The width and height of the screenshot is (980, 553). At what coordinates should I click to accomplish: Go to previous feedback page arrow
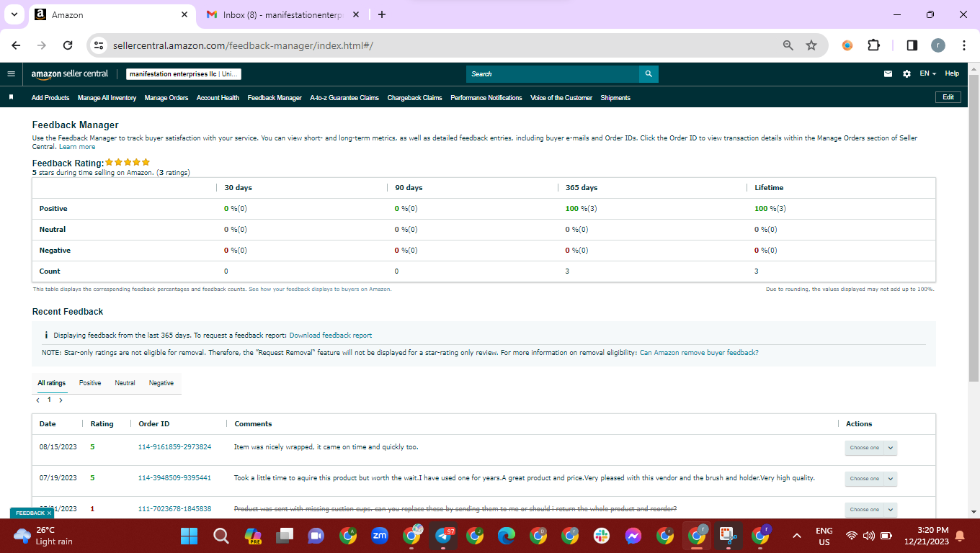click(x=38, y=400)
